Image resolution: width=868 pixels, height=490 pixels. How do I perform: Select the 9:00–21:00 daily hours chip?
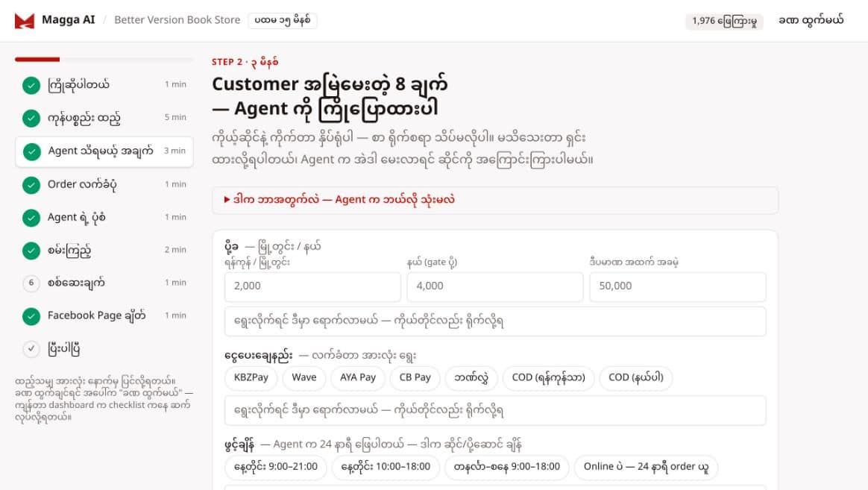click(276, 467)
